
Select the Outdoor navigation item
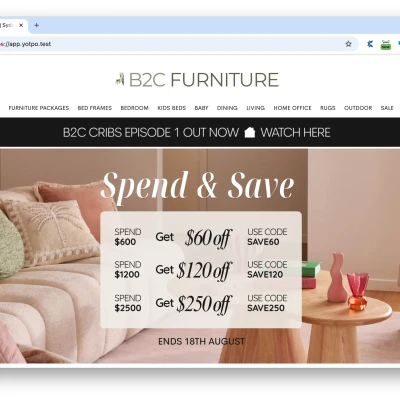point(358,108)
